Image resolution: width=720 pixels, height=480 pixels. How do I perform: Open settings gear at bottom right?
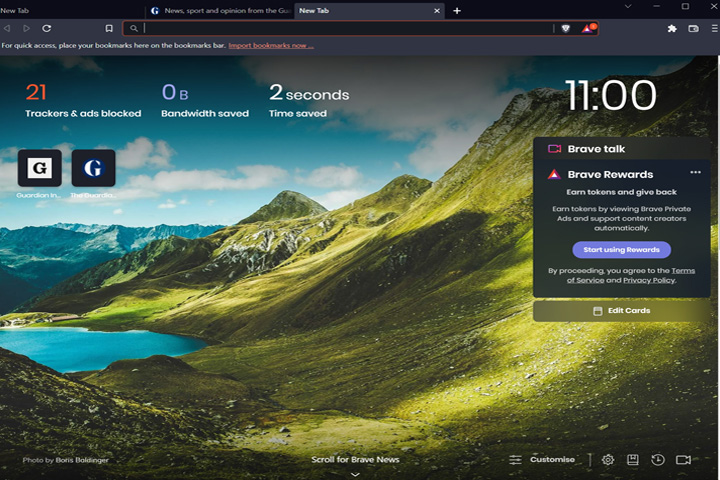pyautogui.click(x=608, y=459)
